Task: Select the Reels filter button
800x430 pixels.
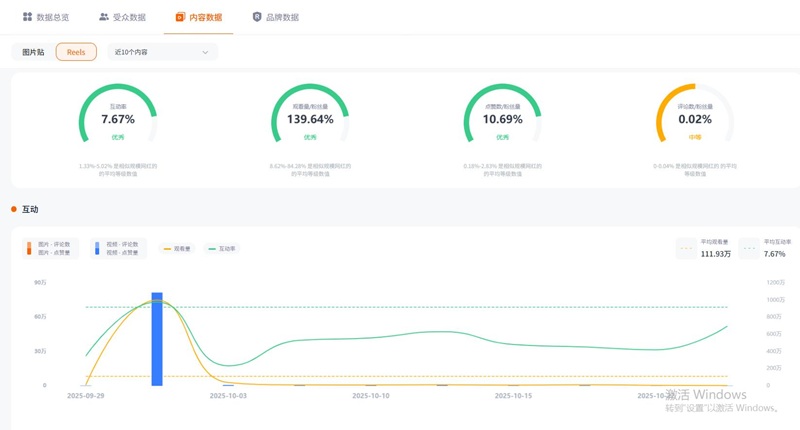Action: pyautogui.click(x=76, y=52)
